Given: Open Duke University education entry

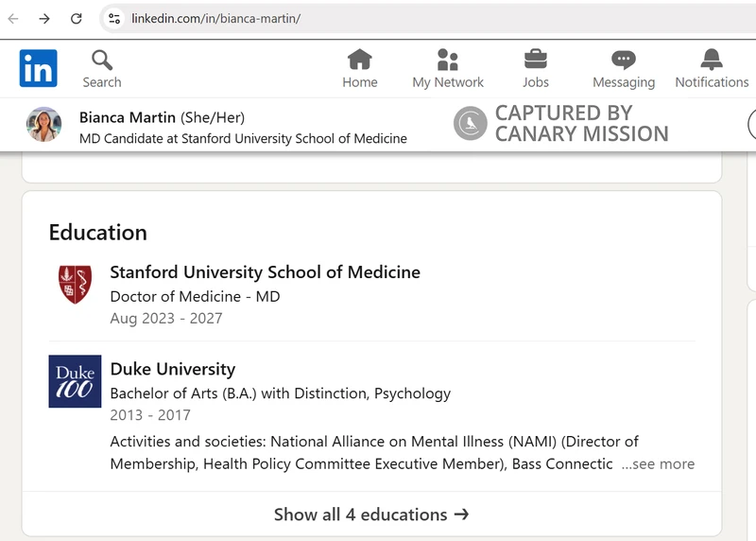Looking at the screenshot, I should [x=173, y=369].
